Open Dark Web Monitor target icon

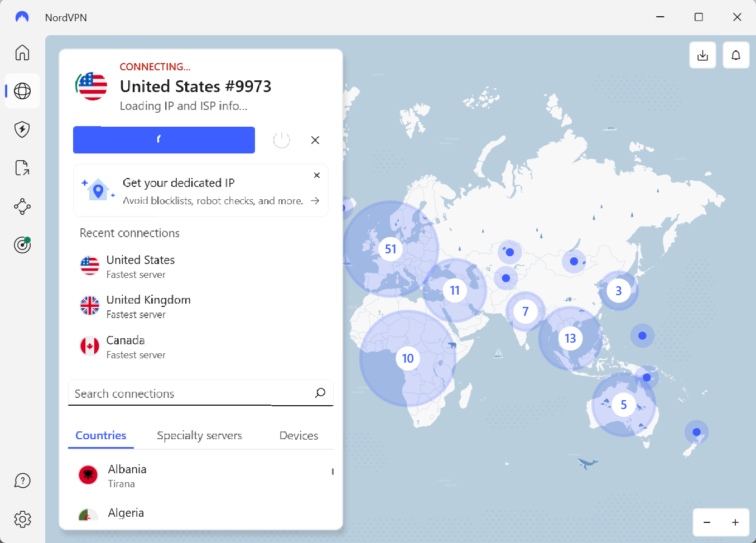click(x=22, y=244)
